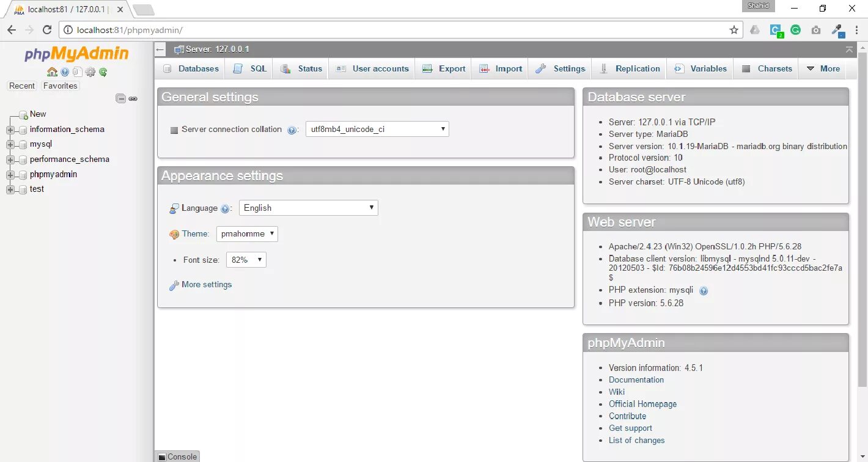Click the address bar URL field
Image resolution: width=868 pixels, height=462 pixels.
click(400, 30)
